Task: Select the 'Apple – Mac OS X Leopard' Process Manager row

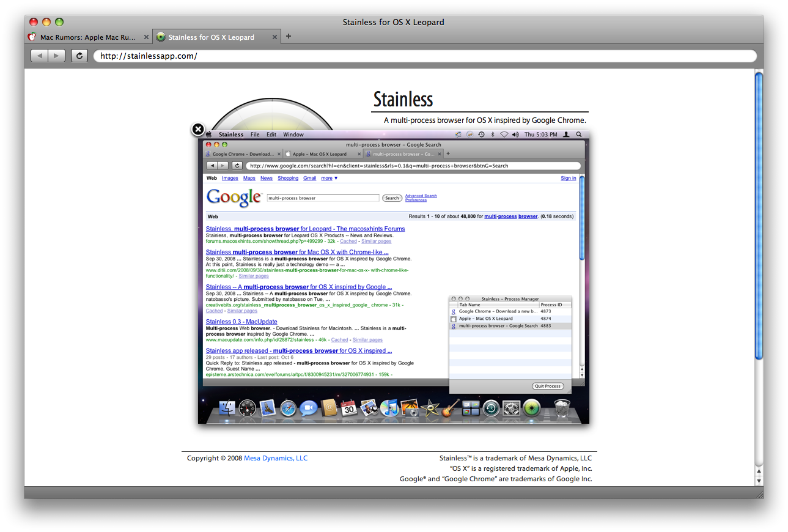Action: 510,319
